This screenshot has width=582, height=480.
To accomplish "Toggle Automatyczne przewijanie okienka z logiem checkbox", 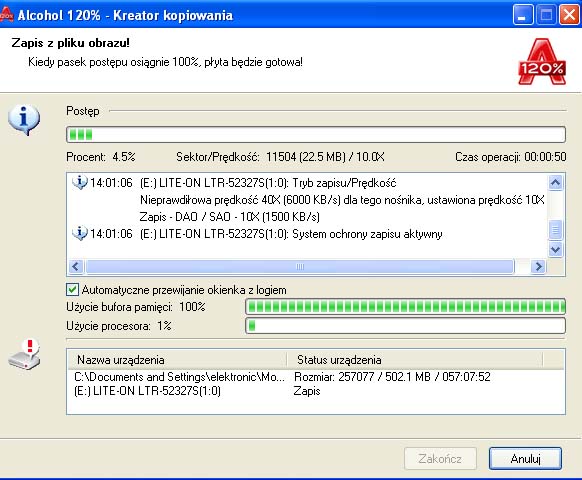I will coord(72,290).
